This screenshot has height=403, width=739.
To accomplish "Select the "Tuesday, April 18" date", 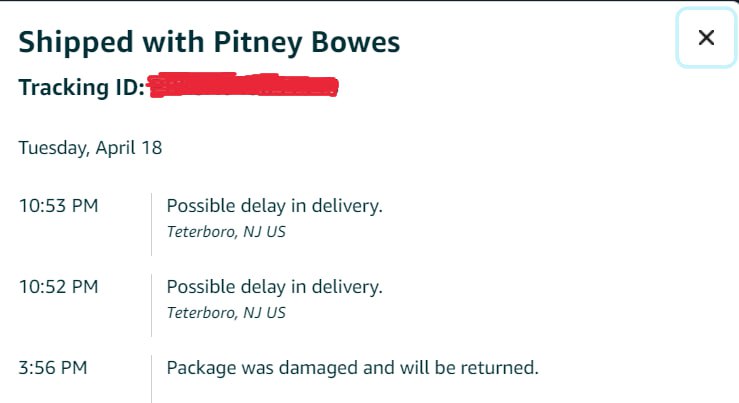I will coord(90,148).
